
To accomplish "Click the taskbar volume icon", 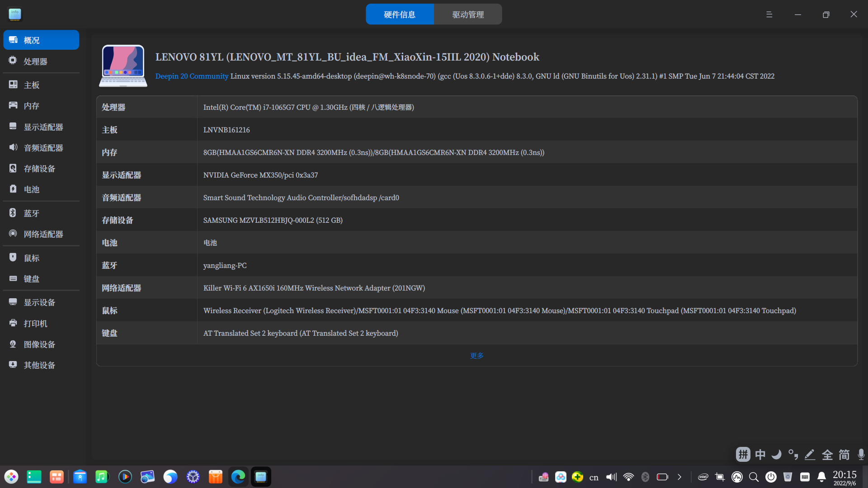I will 611,477.
